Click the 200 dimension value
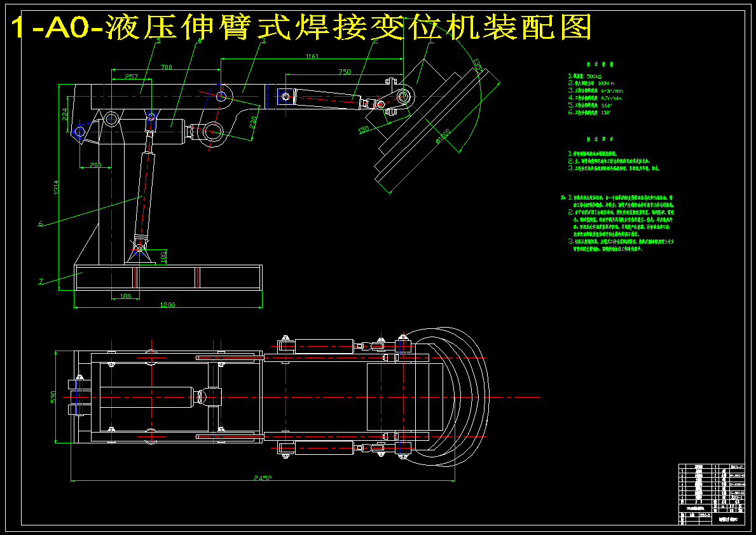 (x=95, y=165)
